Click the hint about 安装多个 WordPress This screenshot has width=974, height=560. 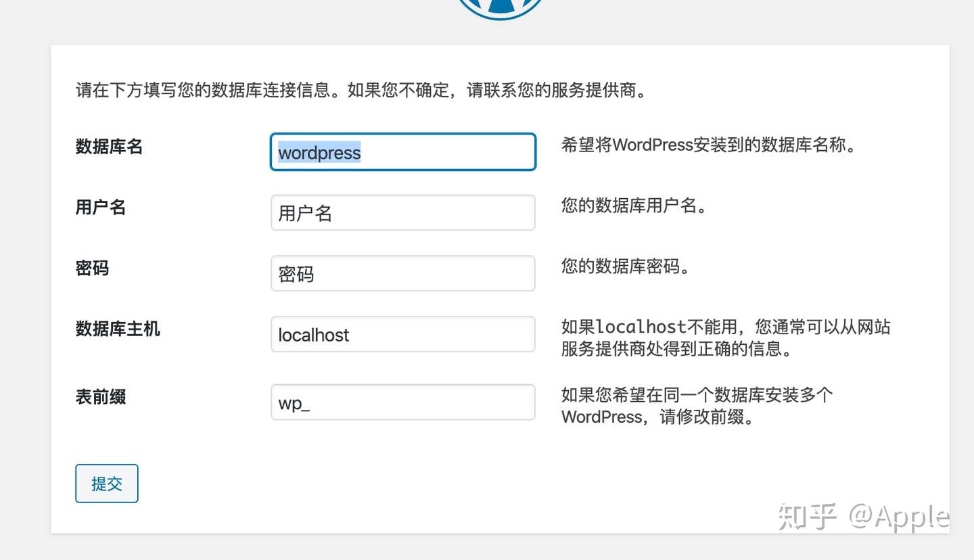pyautogui.click(x=697, y=406)
